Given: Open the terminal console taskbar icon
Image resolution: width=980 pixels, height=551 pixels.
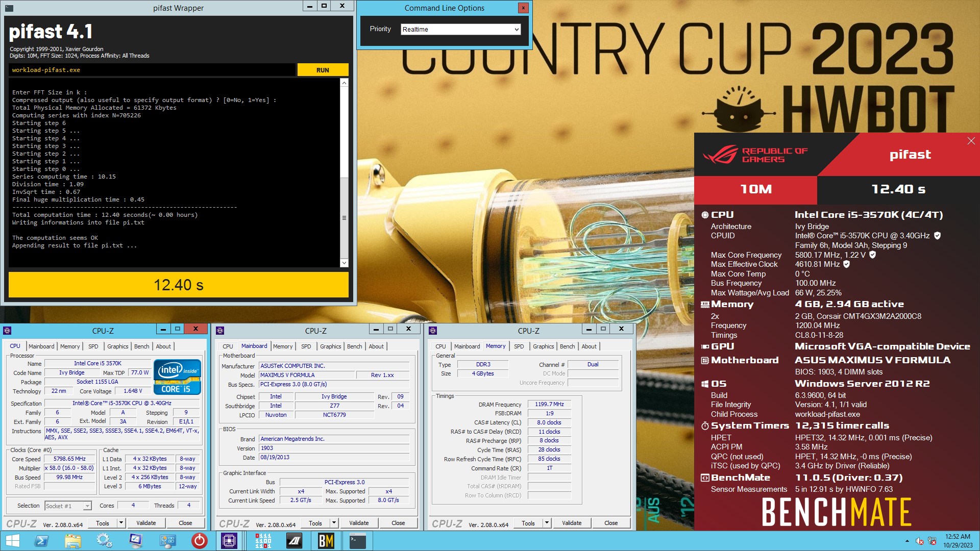Looking at the screenshot, I should point(357,541).
